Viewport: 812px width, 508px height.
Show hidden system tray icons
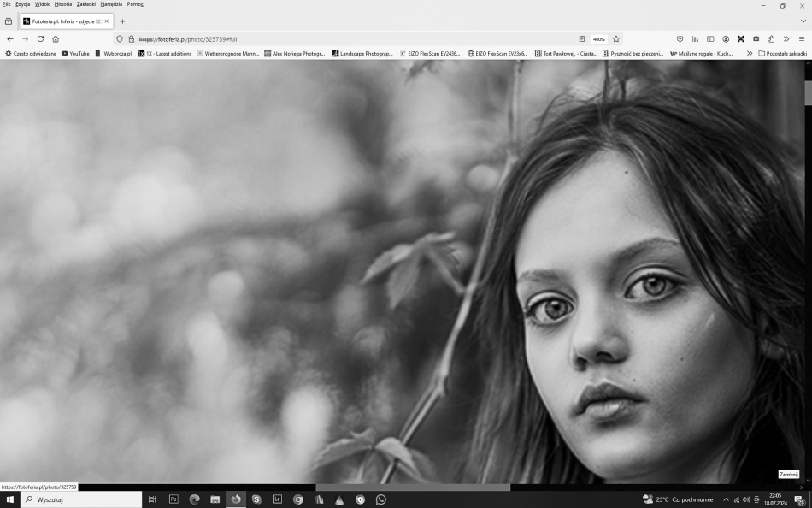[x=726, y=499]
